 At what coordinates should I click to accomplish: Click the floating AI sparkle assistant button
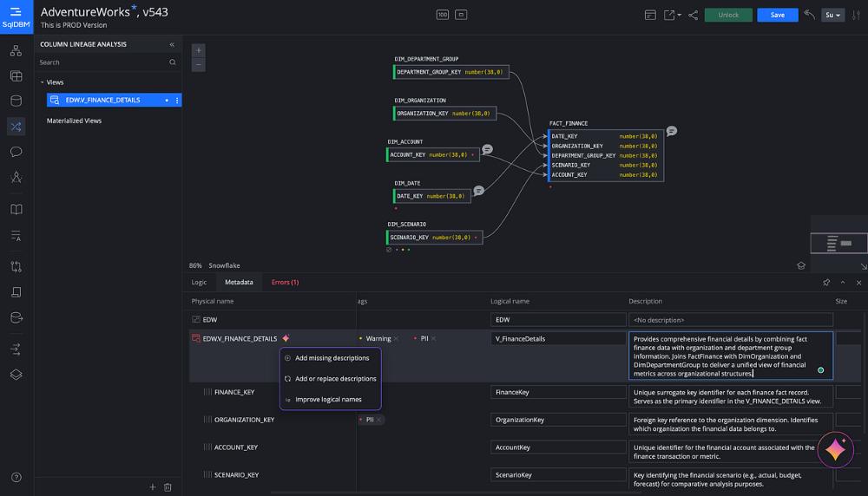pyautogui.click(x=835, y=449)
